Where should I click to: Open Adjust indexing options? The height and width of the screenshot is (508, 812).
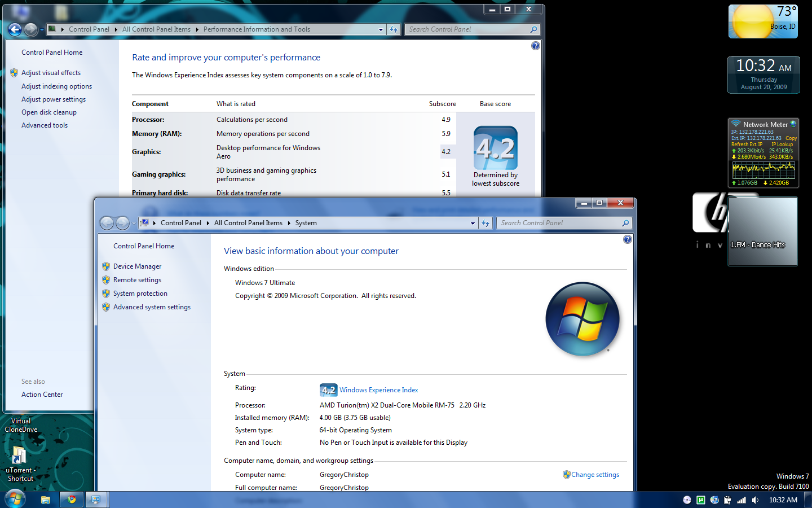[x=56, y=86]
